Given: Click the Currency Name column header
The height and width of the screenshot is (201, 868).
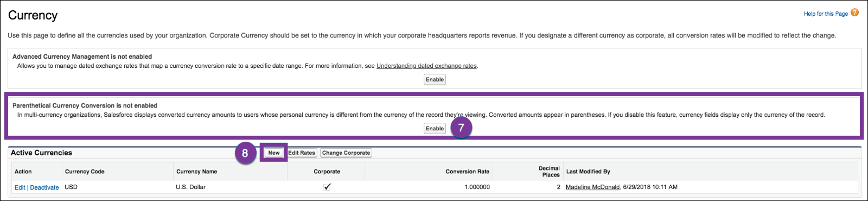Looking at the screenshot, I should (x=196, y=172).
